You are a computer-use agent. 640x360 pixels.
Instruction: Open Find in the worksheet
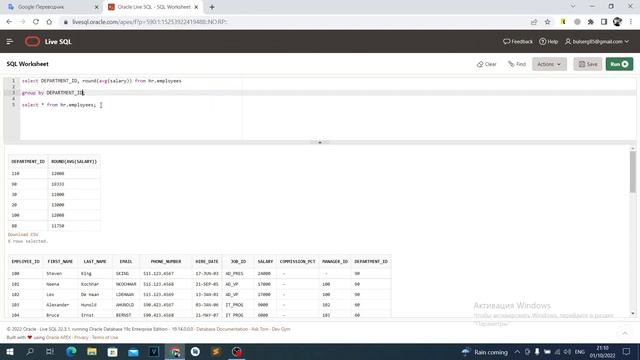pyautogui.click(x=517, y=64)
